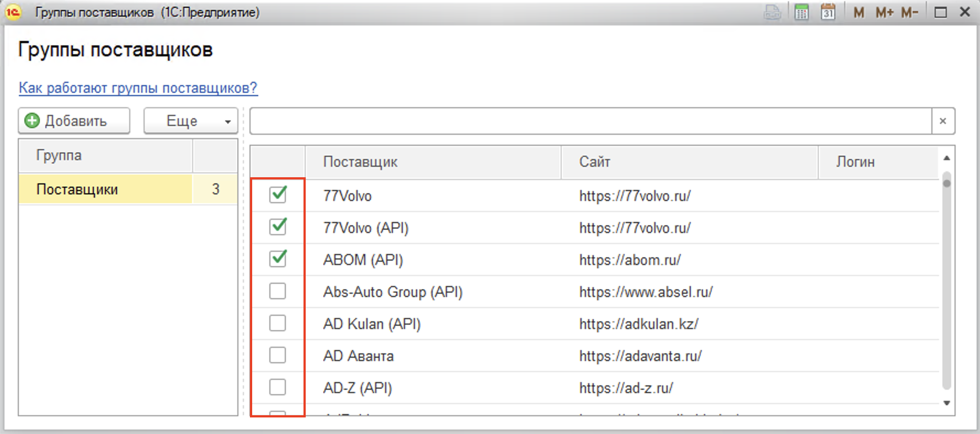Click the M+ memory add button
Screen dimensions: 980x434
(x=884, y=12)
